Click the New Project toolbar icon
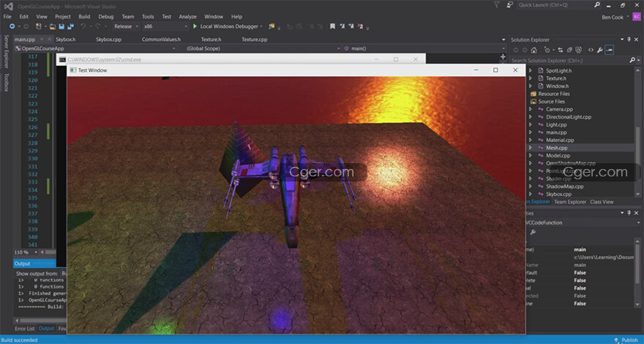 39,26
